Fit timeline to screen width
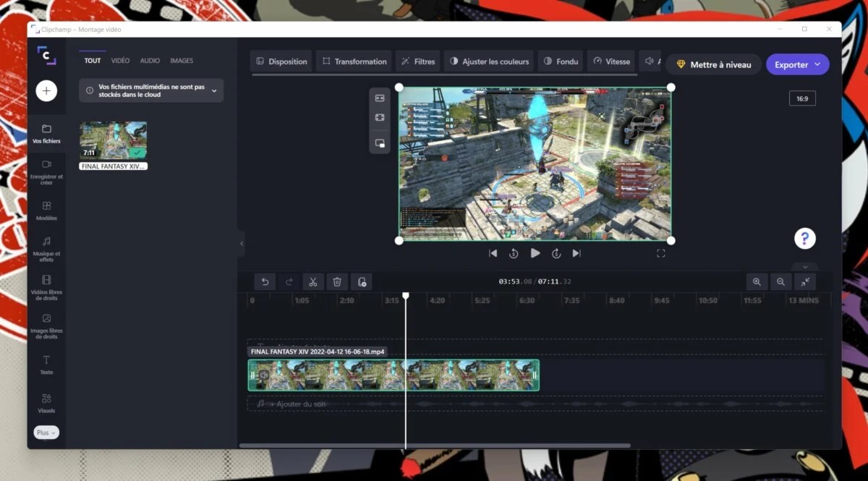Screen dimensions: 868x481 click(x=805, y=282)
